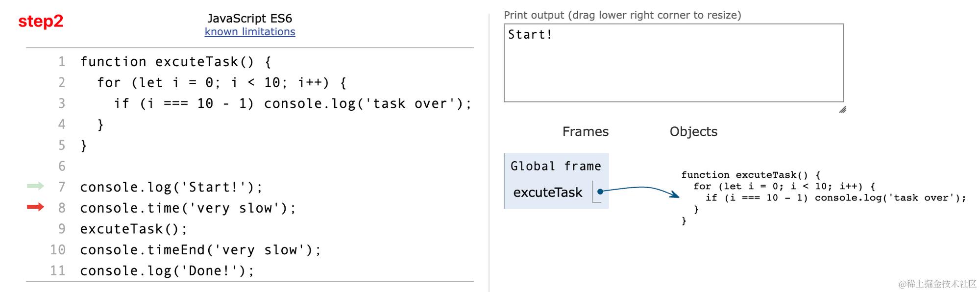980x292 pixels.
Task: Click the pointer dot beside excuteTask
Action: [599, 192]
